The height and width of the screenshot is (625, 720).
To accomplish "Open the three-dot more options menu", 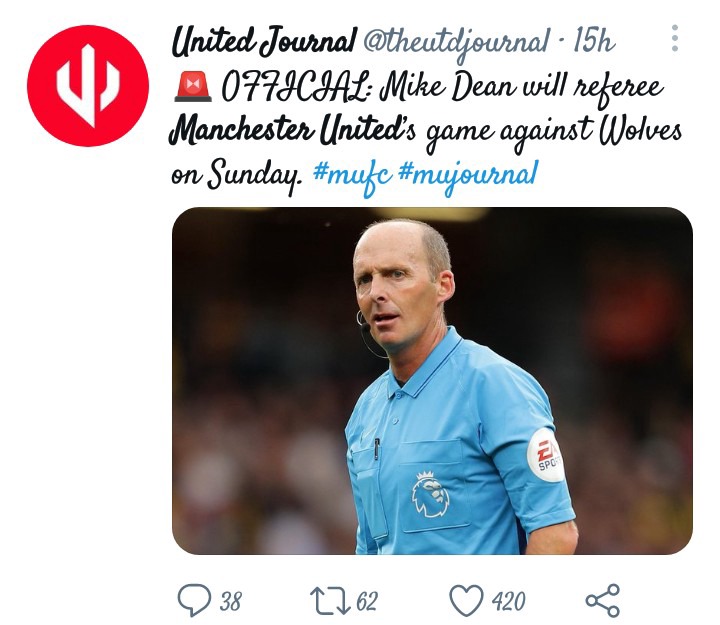I will pyautogui.click(x=675, y=38).
